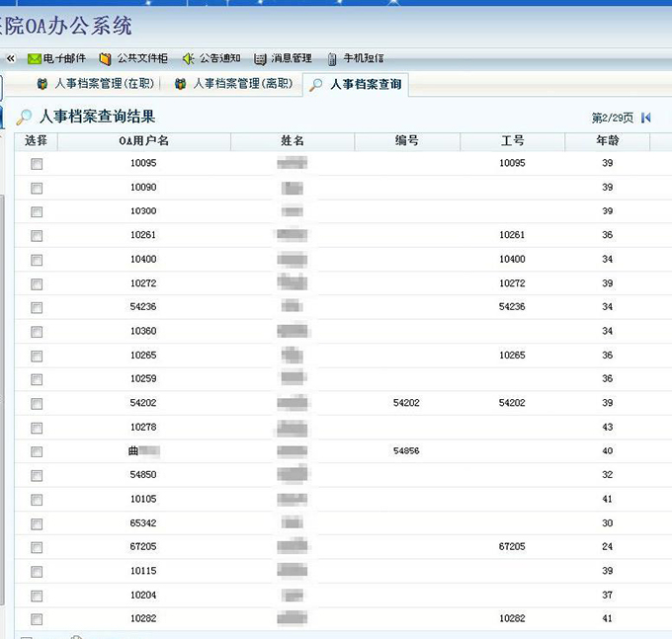Click the left-side vertical scrollbar

tap(2, 398)
